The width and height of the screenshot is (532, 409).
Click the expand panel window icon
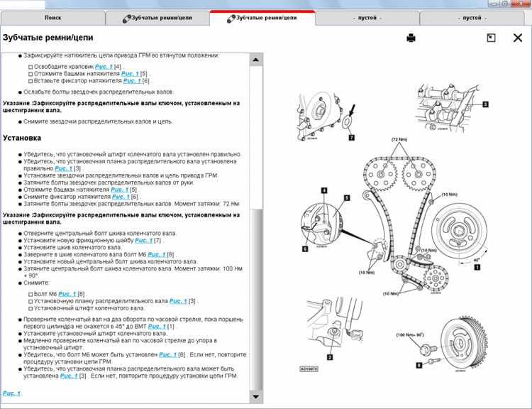491,38
